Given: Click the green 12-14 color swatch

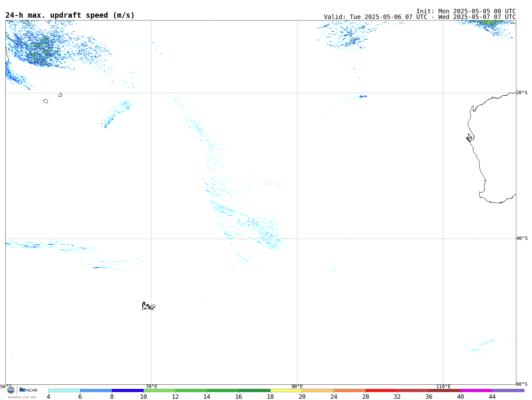Looking at the screenshot, I should (x=191, y=391).
